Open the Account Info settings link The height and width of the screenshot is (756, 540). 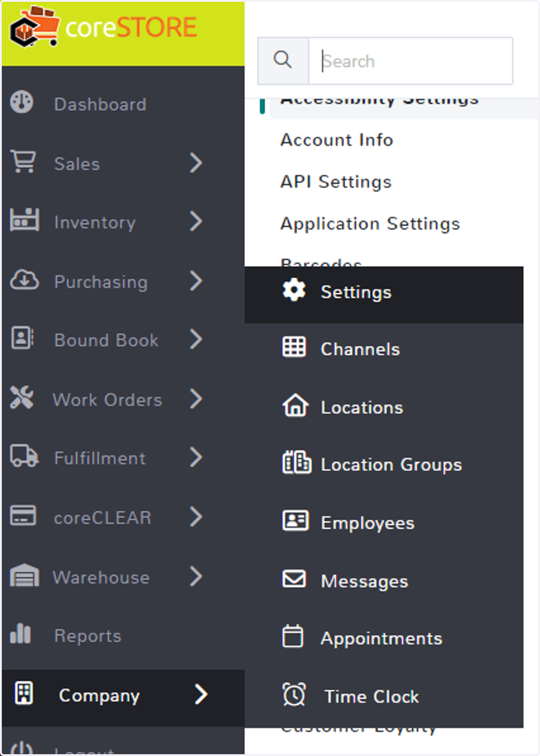tap(337, 140)
